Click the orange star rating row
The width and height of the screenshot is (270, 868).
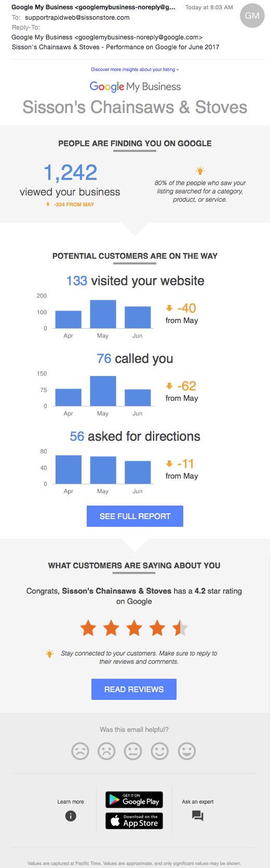(x=134, y=628)
